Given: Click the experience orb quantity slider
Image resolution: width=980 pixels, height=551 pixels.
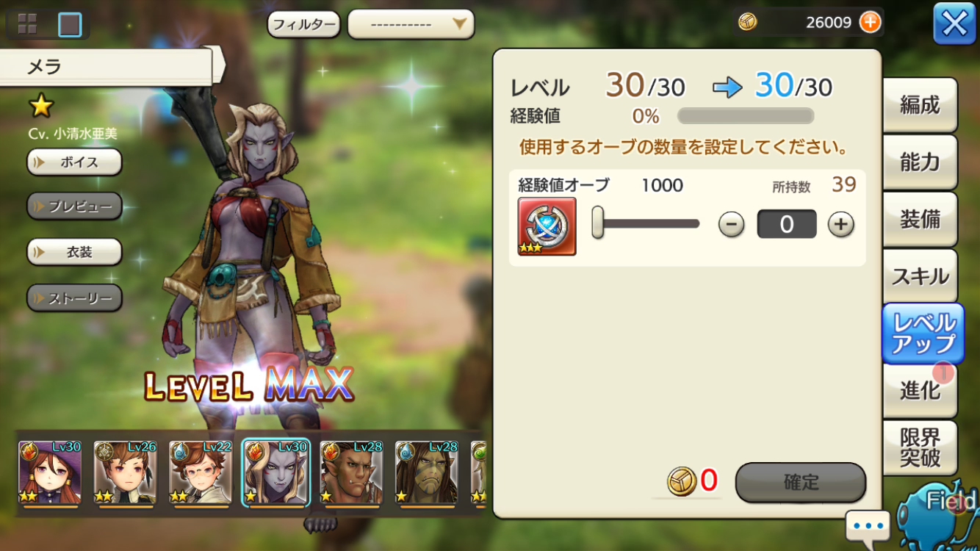Looking at the screenshot, I should coord(646,223).
